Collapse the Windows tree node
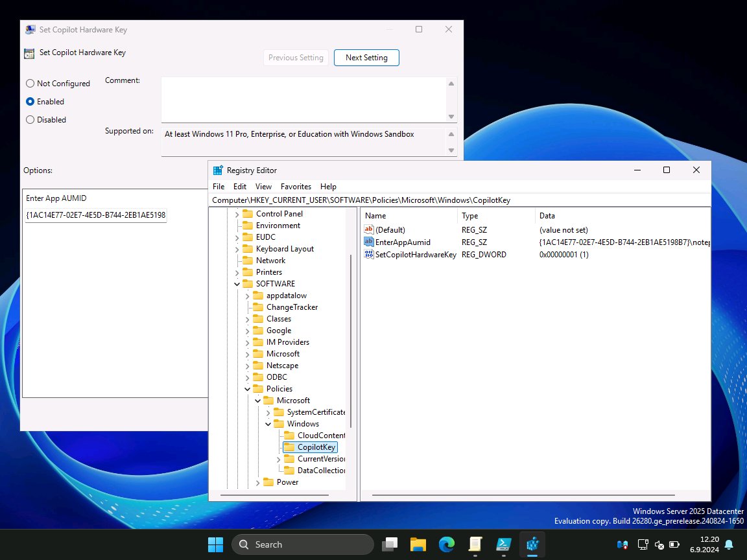Image resolution: width=747 pixels, height=560 pixels. (x=268, y=423)
